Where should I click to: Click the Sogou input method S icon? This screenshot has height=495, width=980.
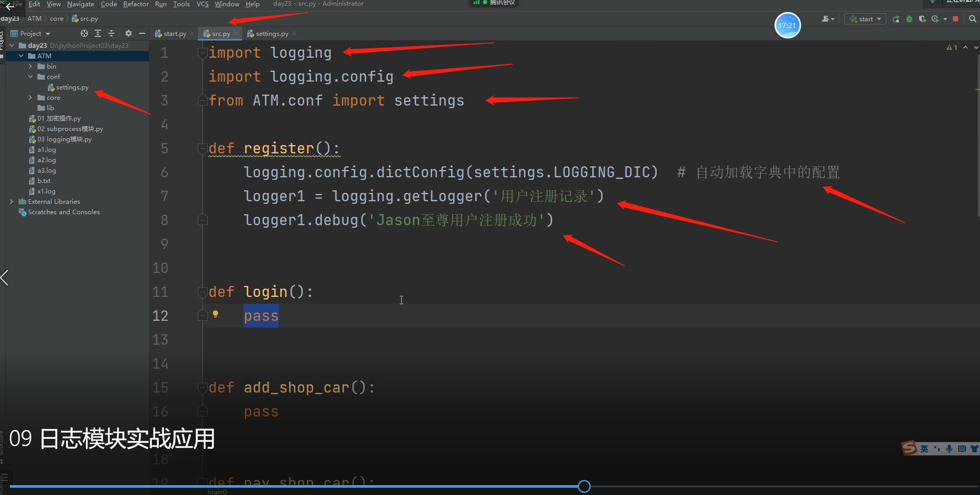(910, 448)
